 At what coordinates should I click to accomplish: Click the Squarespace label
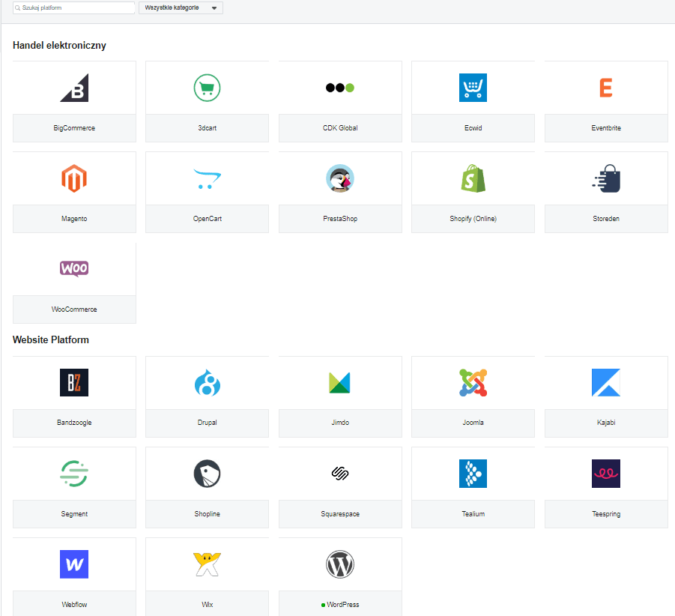(340, 514)
